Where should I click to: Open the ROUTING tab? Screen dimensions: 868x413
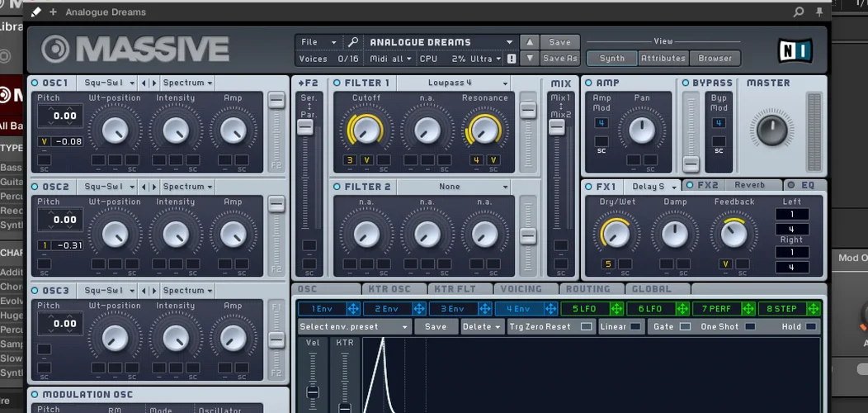coord(588,289)
